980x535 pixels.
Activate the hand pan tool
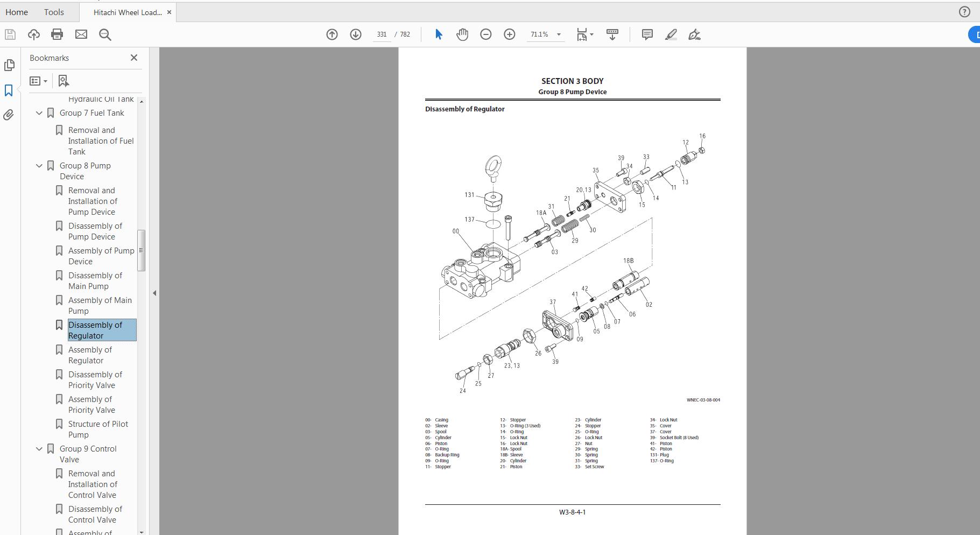pyautogui.click(x=462, y=34)
